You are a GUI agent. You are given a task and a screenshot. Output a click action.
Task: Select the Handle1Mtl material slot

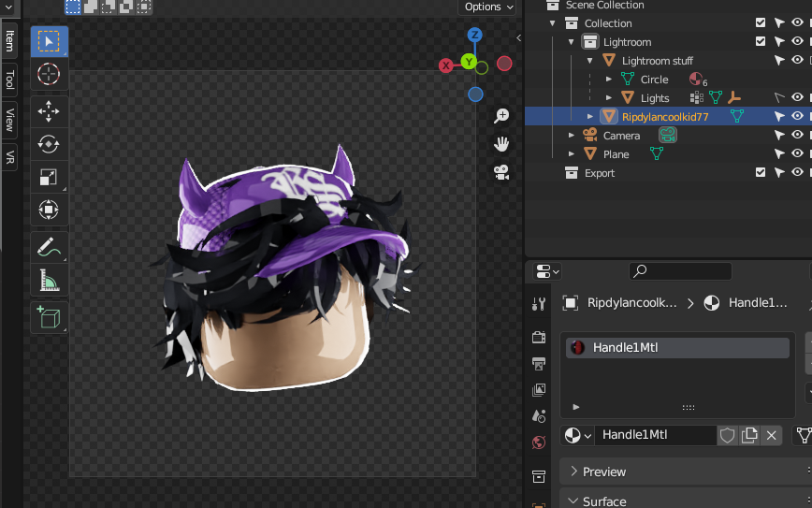pos(677,347)
